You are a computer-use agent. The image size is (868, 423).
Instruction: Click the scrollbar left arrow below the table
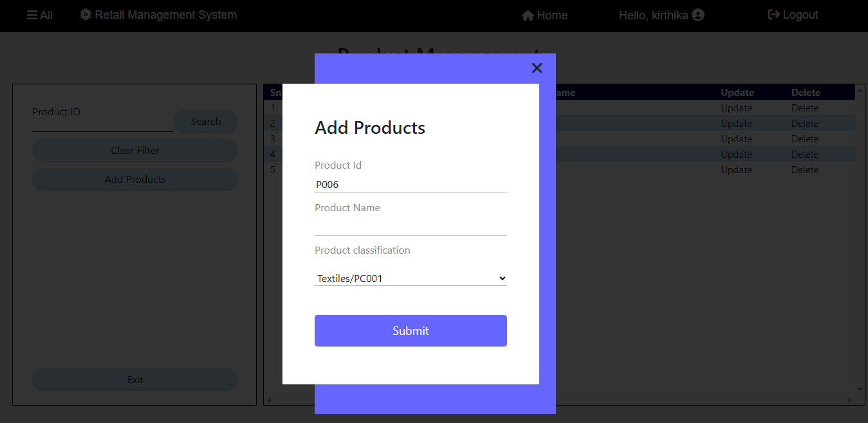point(270,400)
